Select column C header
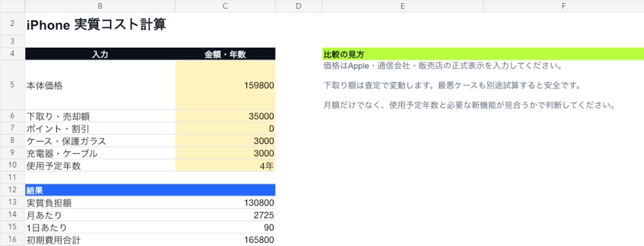The width and height of the screenshot is (644, 246). coord(225,6)
